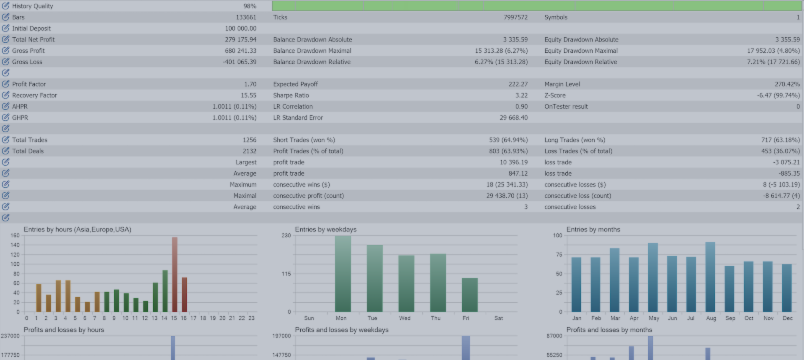Image resolution: width=804 pixels, height=360 pixels.
Task: Select the Initial Deposit value 100 000.00
Action: pyautogui.click(x=240, y=29)
